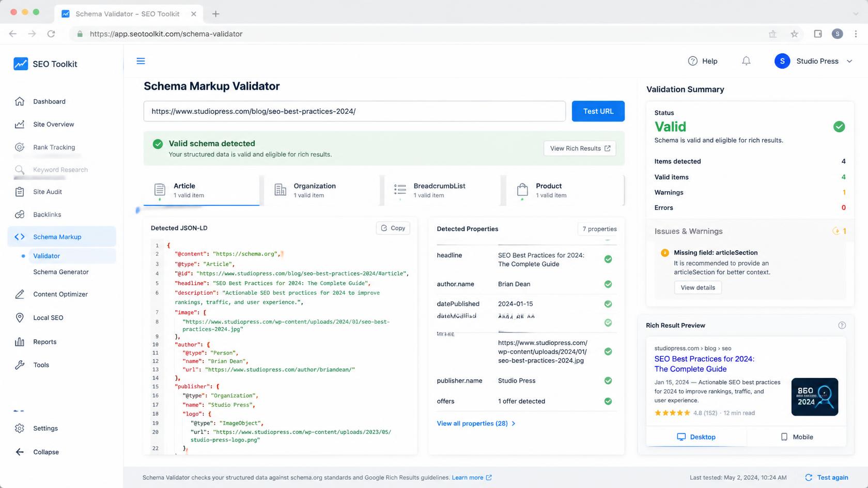Click the Tools wrench icon
The image size is (868, 488).
(x=20, y=365)
